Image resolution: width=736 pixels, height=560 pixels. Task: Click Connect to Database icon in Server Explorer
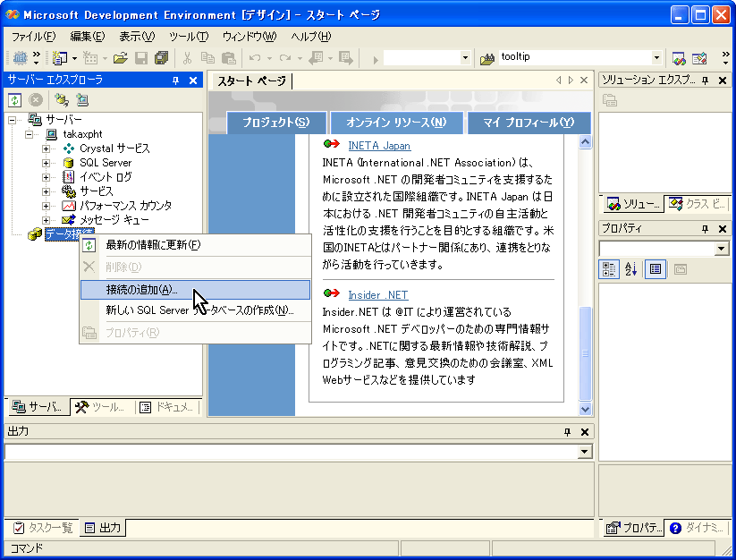pyautogui.click(x=62, y=100)
